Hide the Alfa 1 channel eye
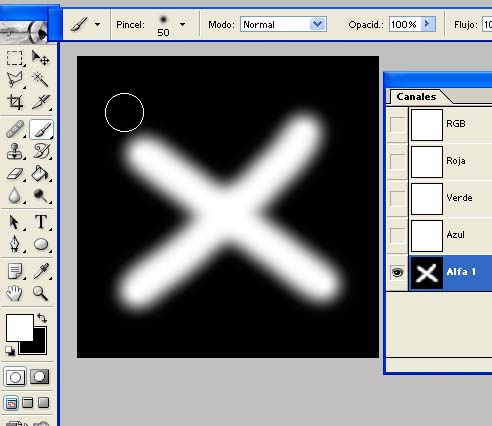The image size is (492, 426). tap(397, 272)
